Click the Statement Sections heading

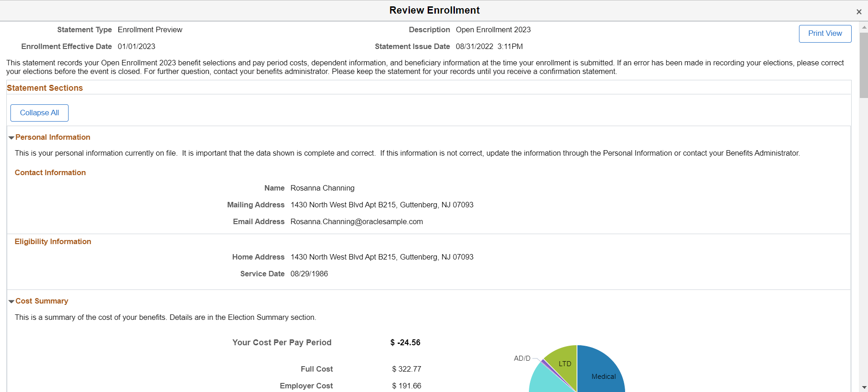(x=45, y=88)
